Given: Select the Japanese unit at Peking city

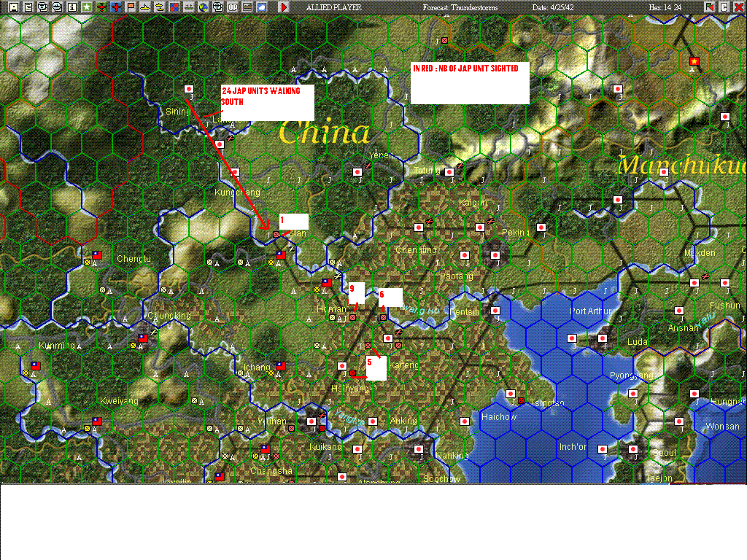Looking at the screenshot, I should (x=495, y=255).
